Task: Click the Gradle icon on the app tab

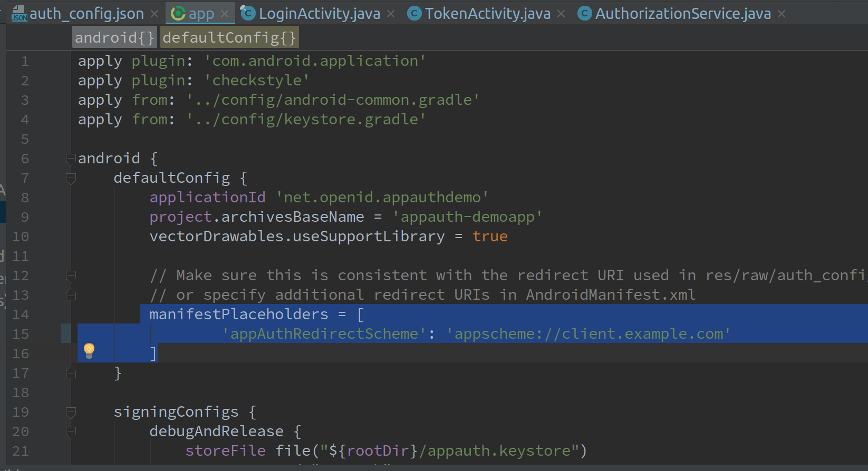Action: pyautogui.click(x=178, y=14)
